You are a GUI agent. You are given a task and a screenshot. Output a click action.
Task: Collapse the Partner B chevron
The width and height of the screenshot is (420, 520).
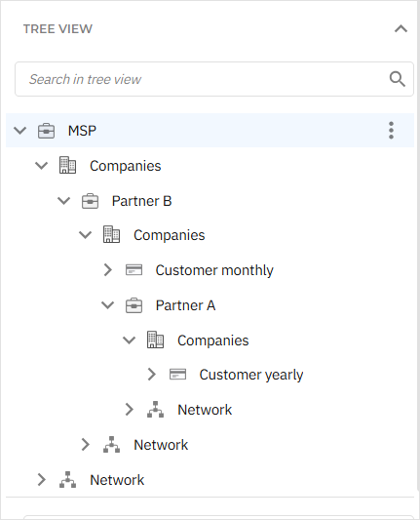tap(63, 201)
